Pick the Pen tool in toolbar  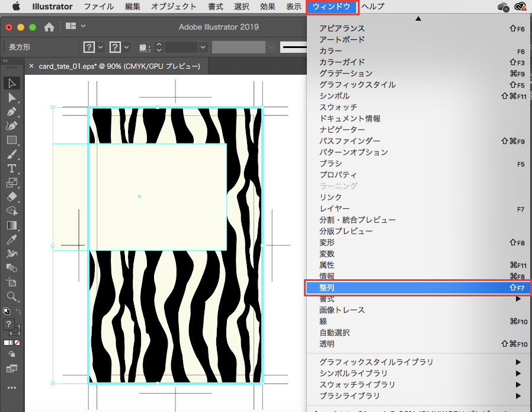11,112
